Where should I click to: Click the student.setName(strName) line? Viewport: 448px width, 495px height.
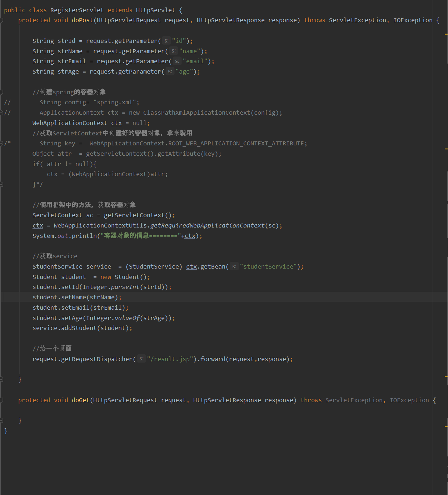[77, 297]
